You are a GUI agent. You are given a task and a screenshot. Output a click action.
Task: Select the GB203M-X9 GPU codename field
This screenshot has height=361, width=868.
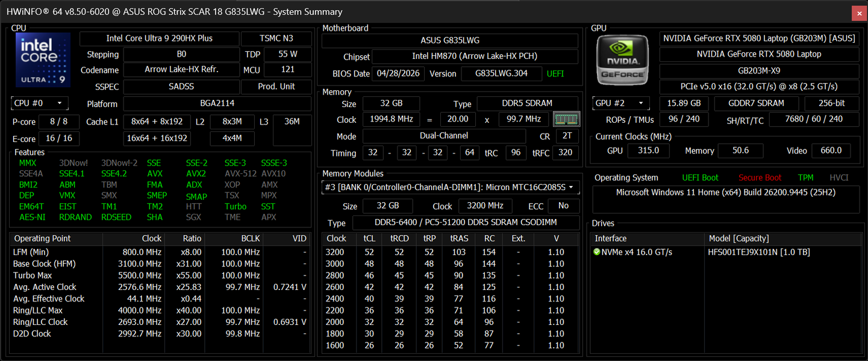759,70
